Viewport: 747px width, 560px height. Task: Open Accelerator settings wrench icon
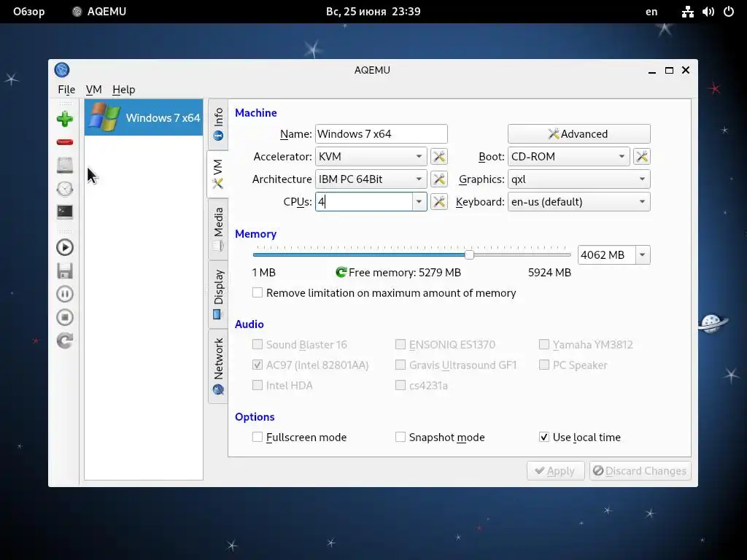pos(438,157)
